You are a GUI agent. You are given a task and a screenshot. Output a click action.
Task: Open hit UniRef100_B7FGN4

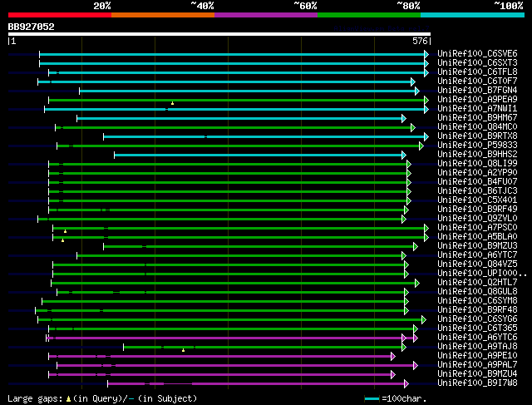[x=477, y=91]
